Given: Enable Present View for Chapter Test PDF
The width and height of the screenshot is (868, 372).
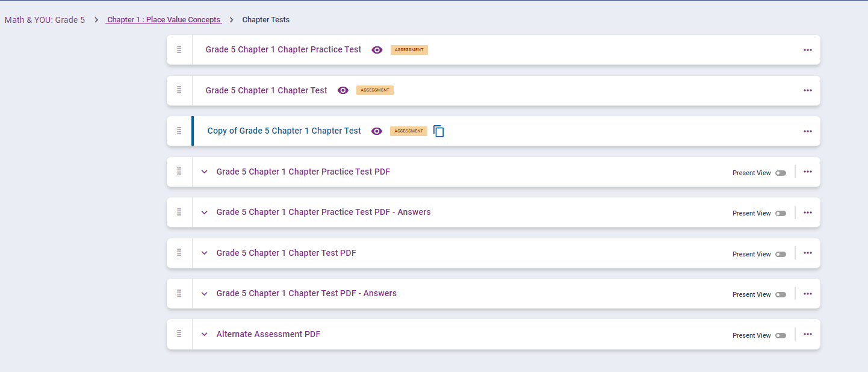Looking at the screenshot, I should tap(781, 254).
